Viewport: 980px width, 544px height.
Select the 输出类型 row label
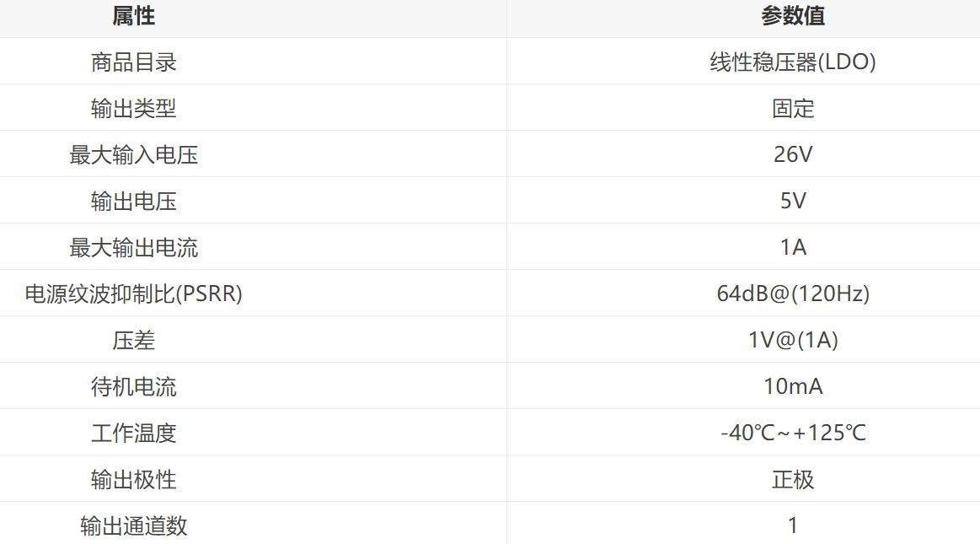(x=133, y=109)
